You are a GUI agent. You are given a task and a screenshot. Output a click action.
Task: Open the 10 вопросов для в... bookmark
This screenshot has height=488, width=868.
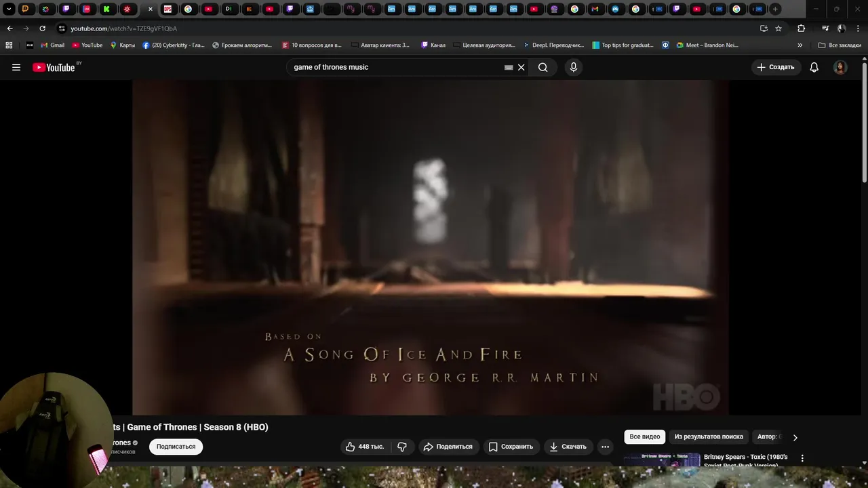(x=312, y=45)
